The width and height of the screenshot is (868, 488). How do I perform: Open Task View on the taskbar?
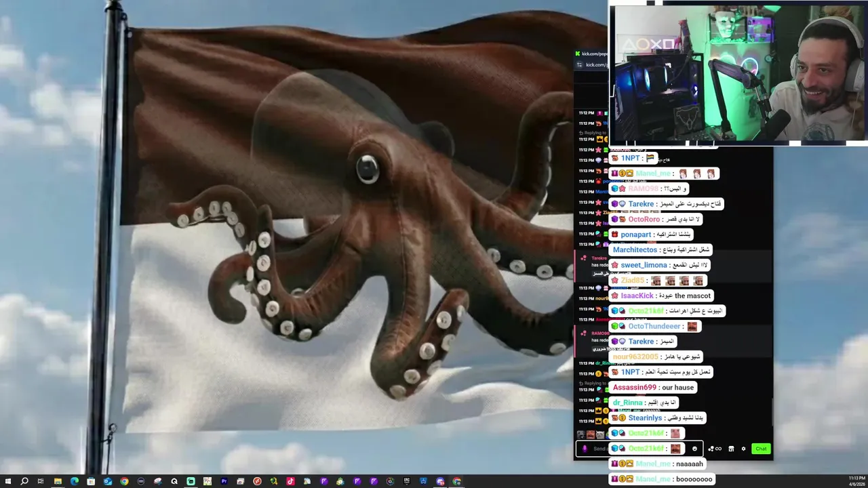tap(41, 481)
